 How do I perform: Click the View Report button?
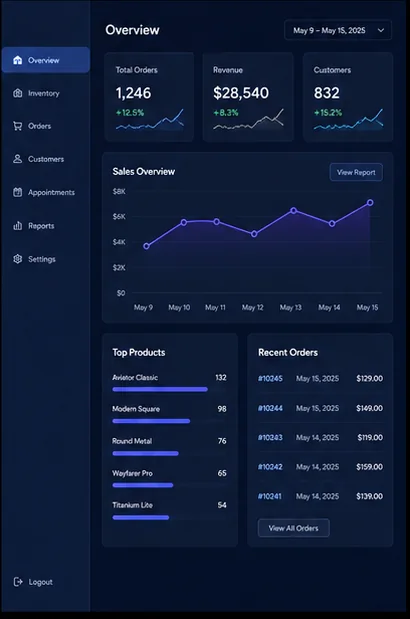356,172
